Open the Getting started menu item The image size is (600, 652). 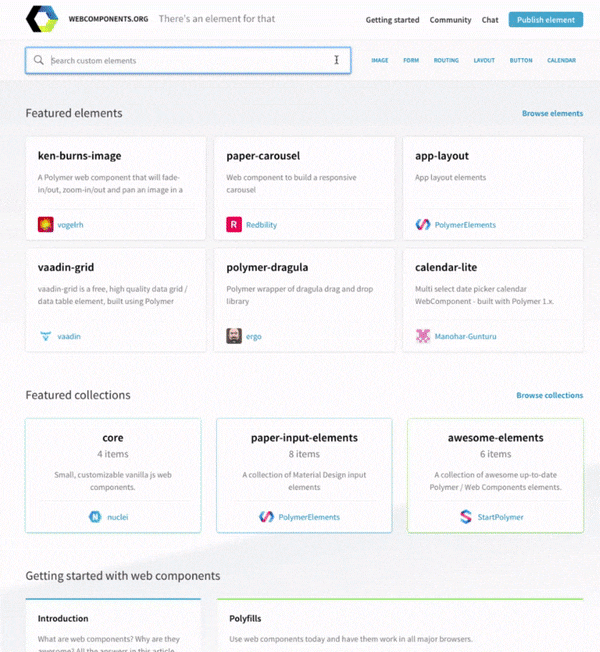tap(392, 20)
